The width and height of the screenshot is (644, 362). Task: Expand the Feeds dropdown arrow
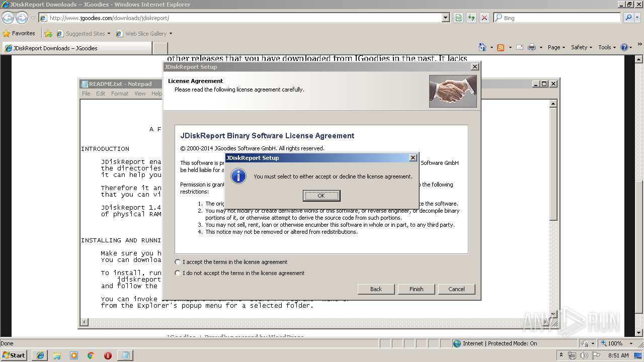pyautogui.click(x=510, y=47)
